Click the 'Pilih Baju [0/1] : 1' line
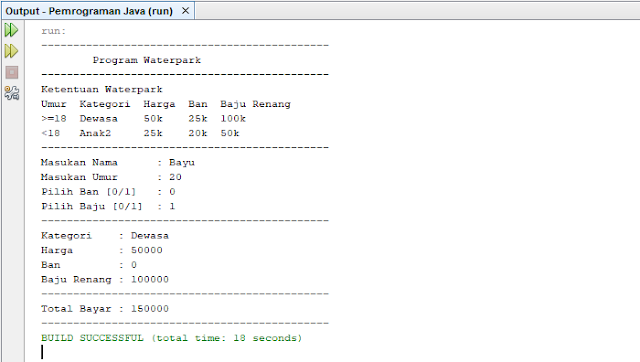 pyautogui.click(x=108, y=207)
